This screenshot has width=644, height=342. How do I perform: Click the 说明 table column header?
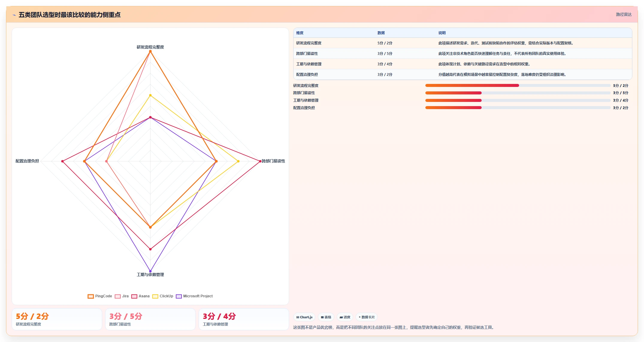[x=442, y=33]
